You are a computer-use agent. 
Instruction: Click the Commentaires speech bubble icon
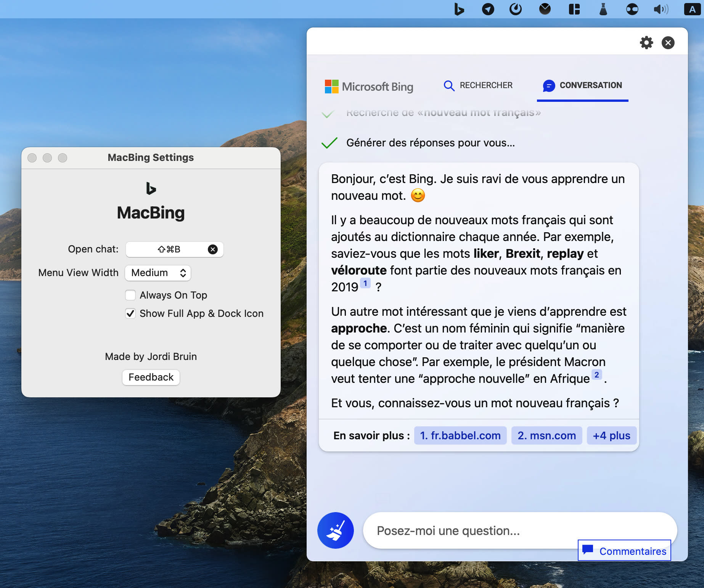pos(588,550)
